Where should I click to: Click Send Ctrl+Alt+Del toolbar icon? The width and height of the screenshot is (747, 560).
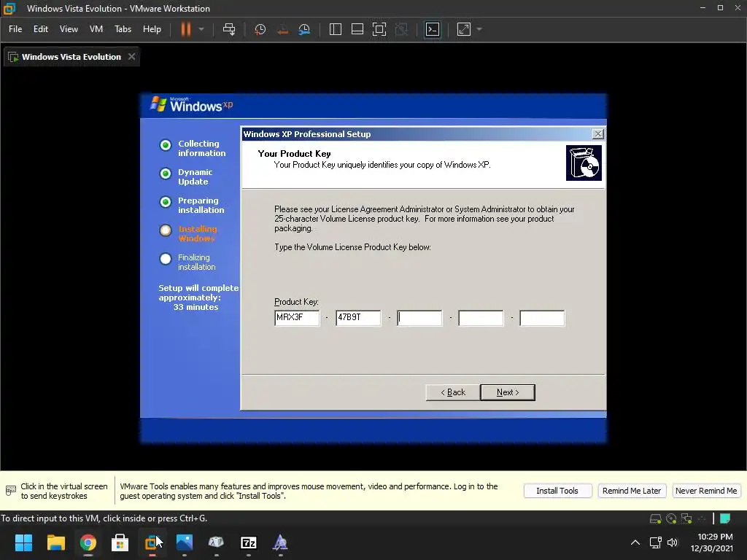click(x=229, y=29)
